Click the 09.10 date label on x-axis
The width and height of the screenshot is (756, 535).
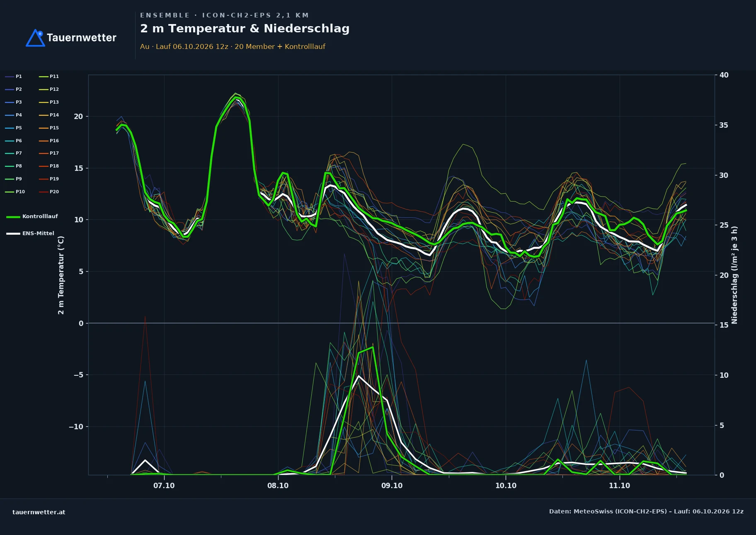tap(392, 486)
